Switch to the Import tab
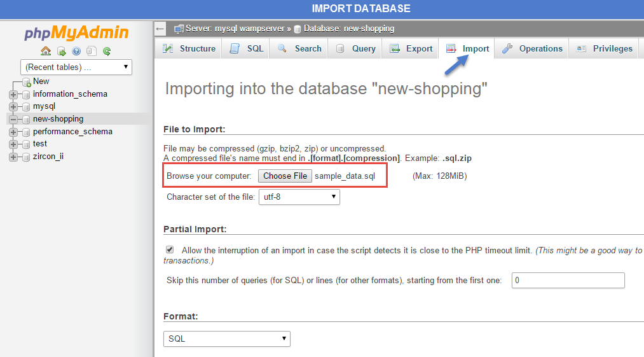The image size is (644, 357). tap(467, 48)
